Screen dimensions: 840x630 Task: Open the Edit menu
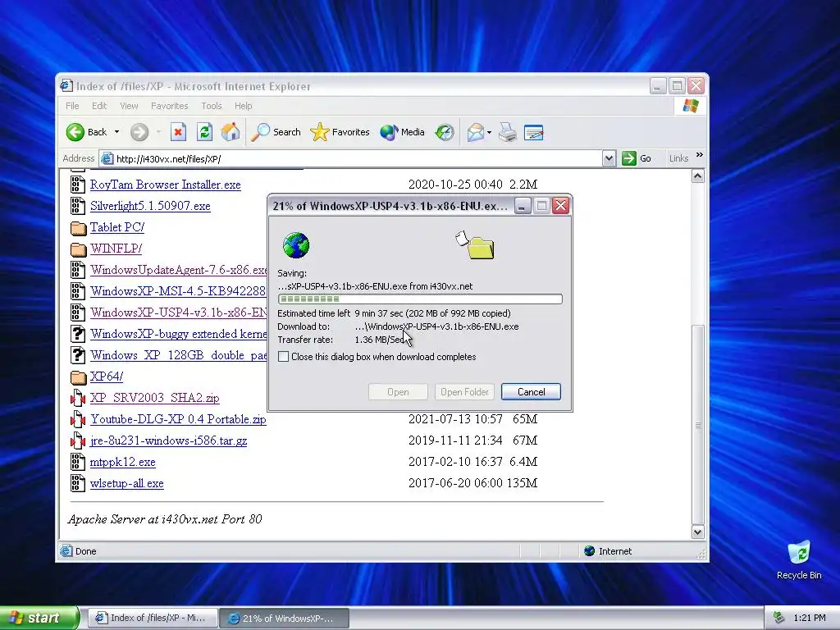99,106
